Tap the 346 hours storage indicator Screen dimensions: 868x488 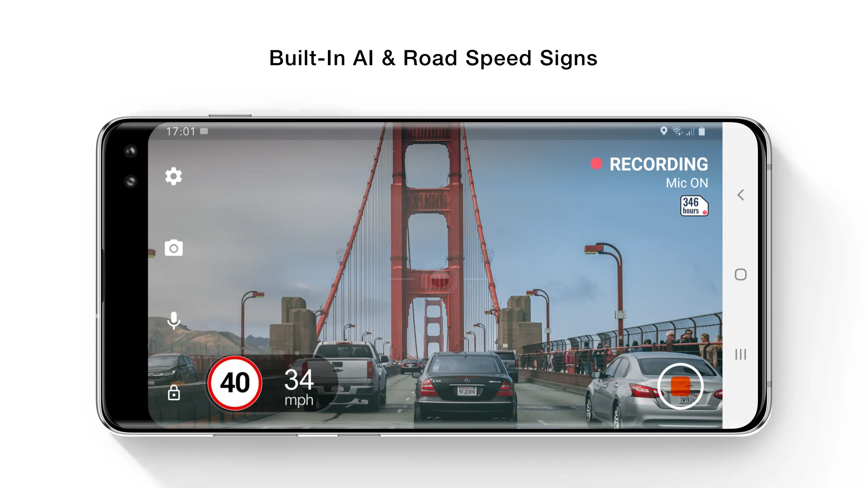click(x=693, y=207)
